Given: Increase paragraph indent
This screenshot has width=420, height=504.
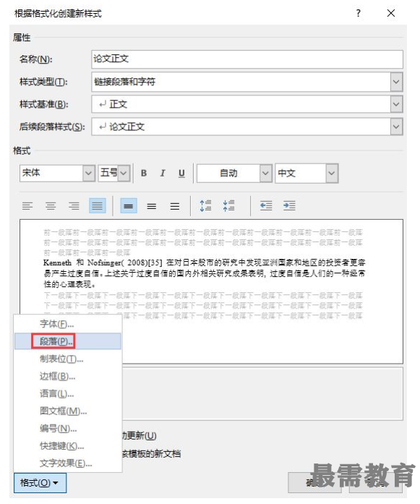Looking at the screenshot, I should click(x=289, y=205).
